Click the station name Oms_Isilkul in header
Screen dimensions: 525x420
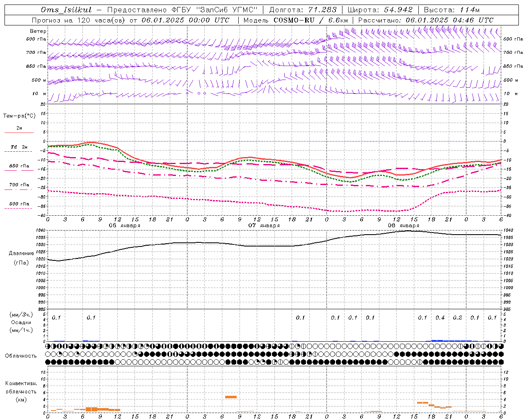tap(66, 10)
